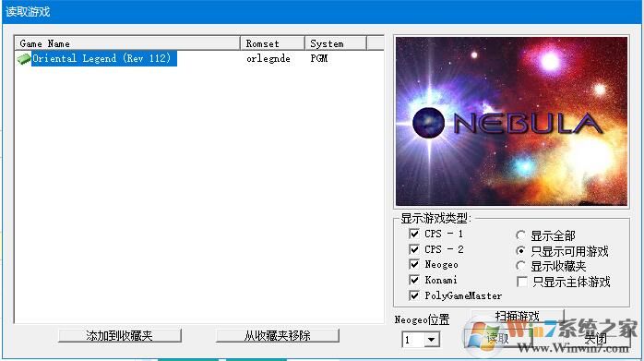Enable the 只显示主体游戏 checkbox
Image resolution: width=644 pixels, height=361 pixels.
[522, 282]
